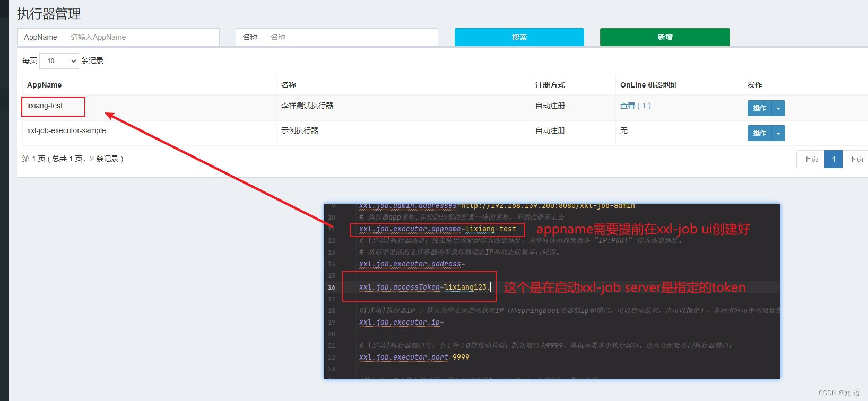Click the xxl.job.executor.address line in the code
The height and width of the screenshot is (401, 868).
(x=412, y=264)
